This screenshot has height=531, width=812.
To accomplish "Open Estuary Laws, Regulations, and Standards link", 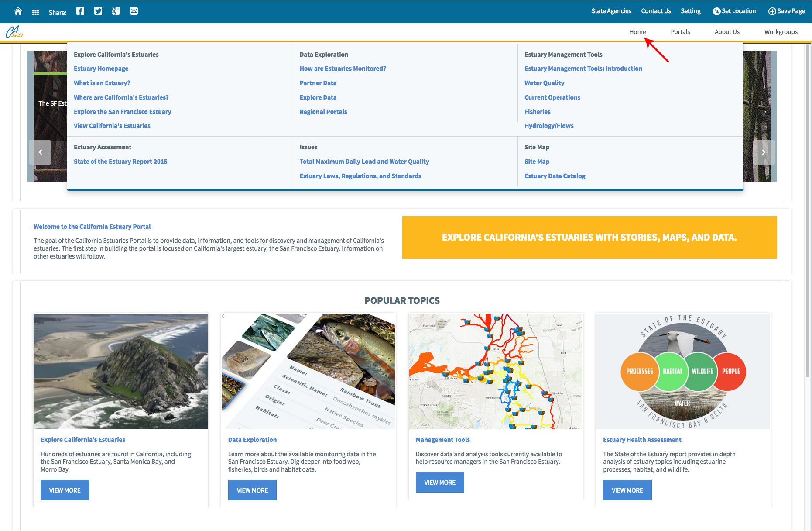I will [360, 176].
